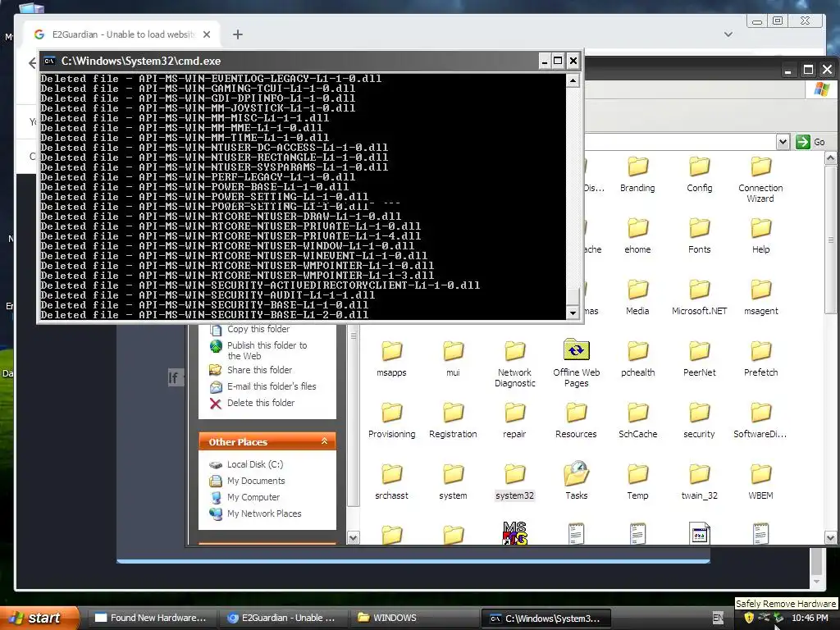Screen dimensions: 840x630
Task: Close the E2Guardian browser tab
Action: pos(207,34)
